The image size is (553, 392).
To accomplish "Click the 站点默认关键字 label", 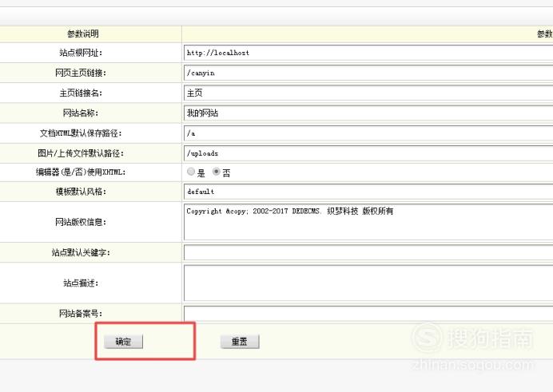I will pos(81,252).
